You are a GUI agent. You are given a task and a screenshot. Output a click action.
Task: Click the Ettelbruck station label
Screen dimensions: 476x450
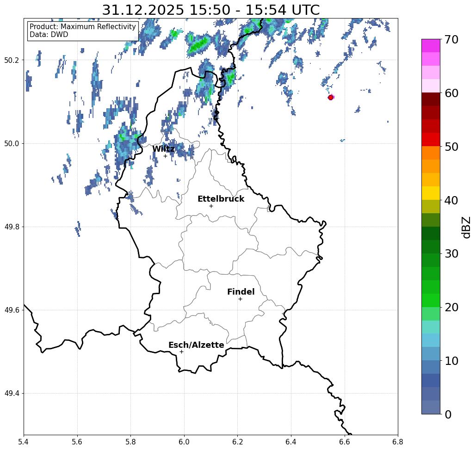[221, 199]
